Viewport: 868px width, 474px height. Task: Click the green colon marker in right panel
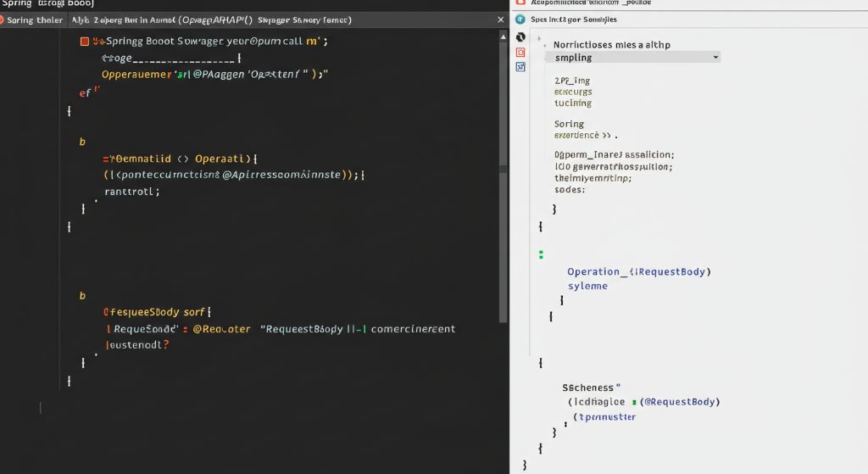[541, 254]
